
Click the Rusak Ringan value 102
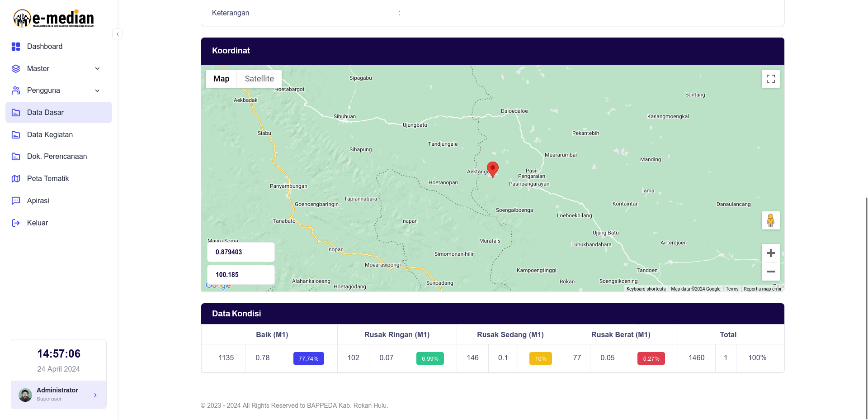coord(354,358)
